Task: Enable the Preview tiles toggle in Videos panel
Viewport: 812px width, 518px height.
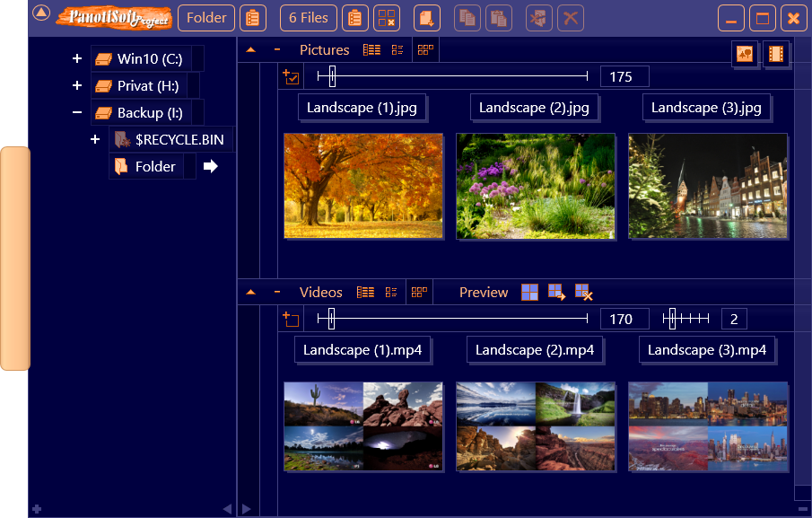Action: point(529,292)
